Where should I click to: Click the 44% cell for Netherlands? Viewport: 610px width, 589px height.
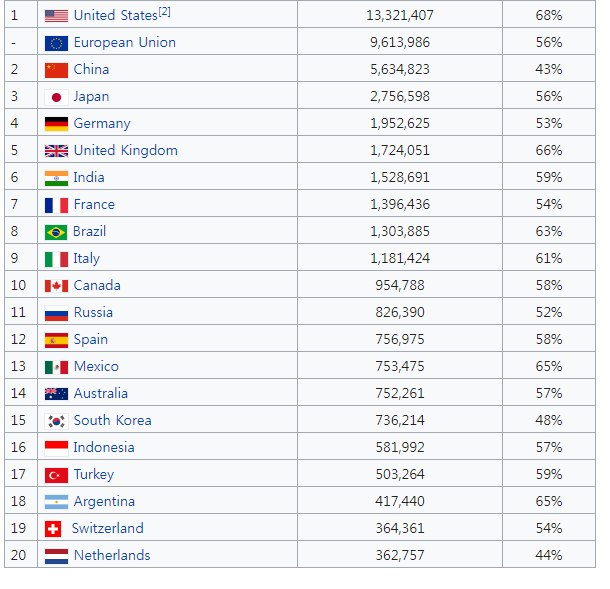coord(549,556)
